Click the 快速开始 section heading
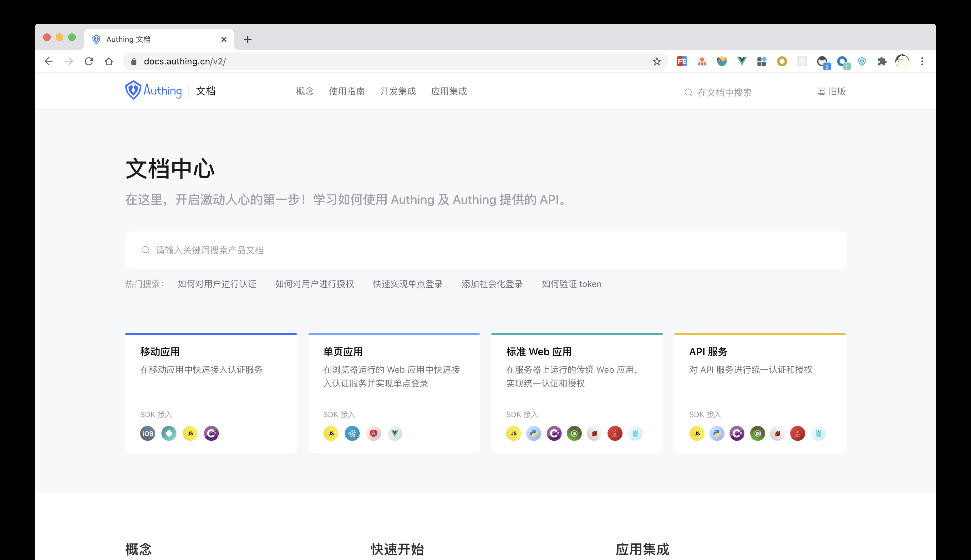971x560 pixels. tap(397, 549)
